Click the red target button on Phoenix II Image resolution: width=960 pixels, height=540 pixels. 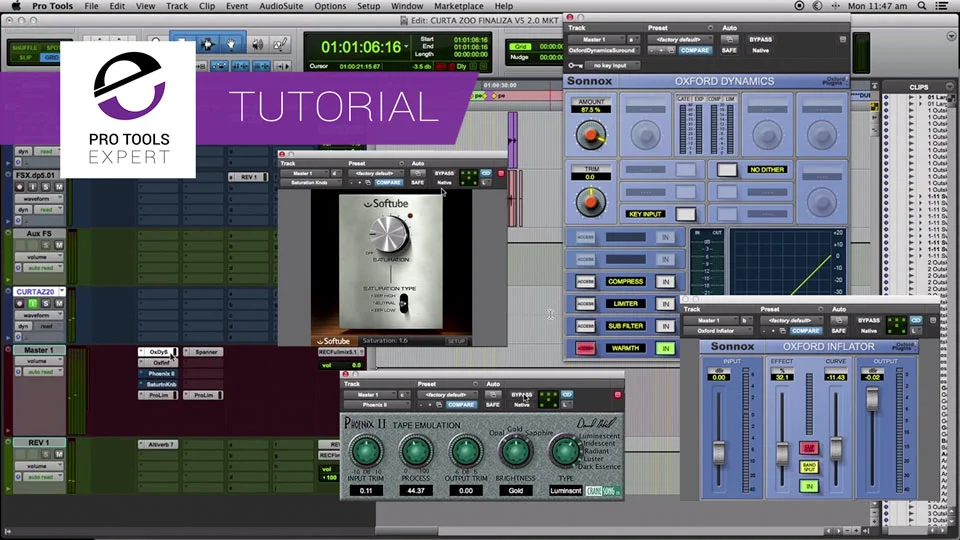click(x=617, y=395)
